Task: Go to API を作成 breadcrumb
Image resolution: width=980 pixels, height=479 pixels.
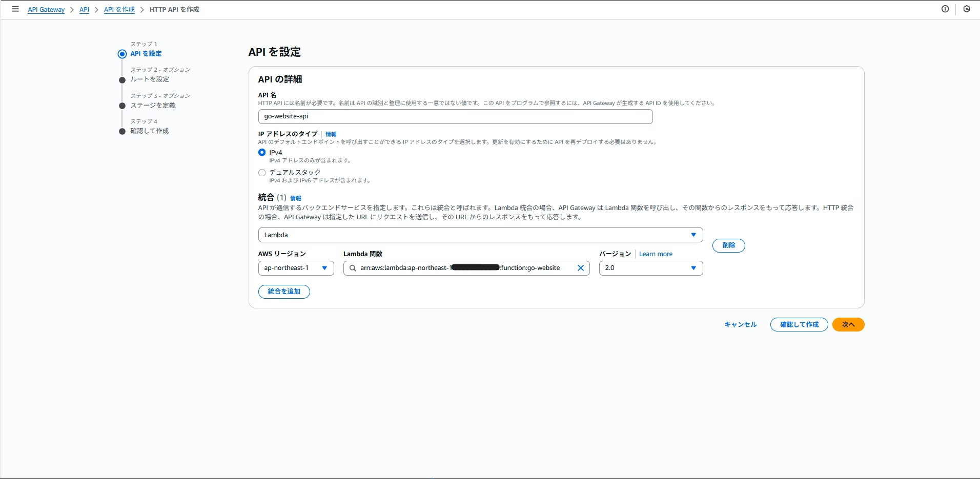Action: click(119, 10)
